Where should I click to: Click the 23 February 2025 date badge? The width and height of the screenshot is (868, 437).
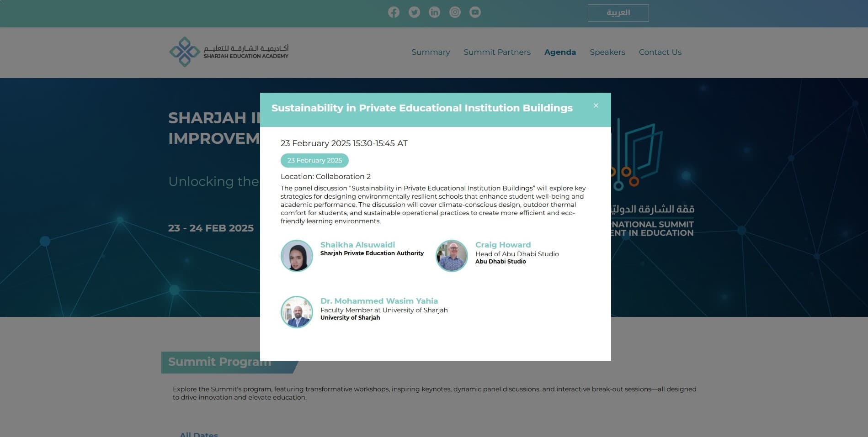click(x=314, y=160)
